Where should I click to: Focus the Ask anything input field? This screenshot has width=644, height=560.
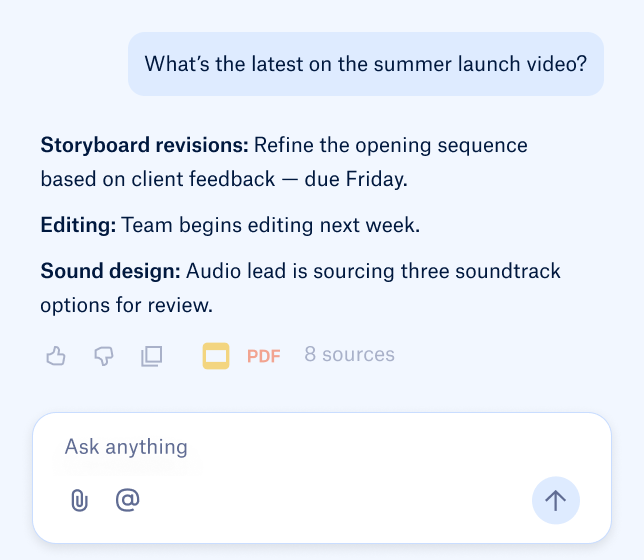(x=300, y=446)
